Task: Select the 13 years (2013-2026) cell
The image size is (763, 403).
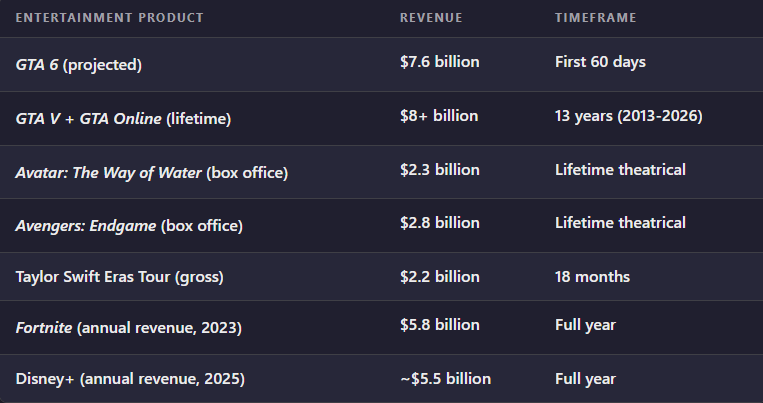Action: [629, 116]
